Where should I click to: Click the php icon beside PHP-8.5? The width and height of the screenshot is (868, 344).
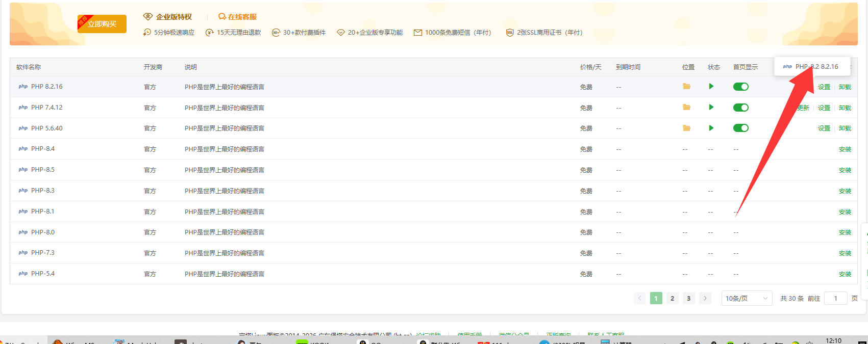[23, 170]
